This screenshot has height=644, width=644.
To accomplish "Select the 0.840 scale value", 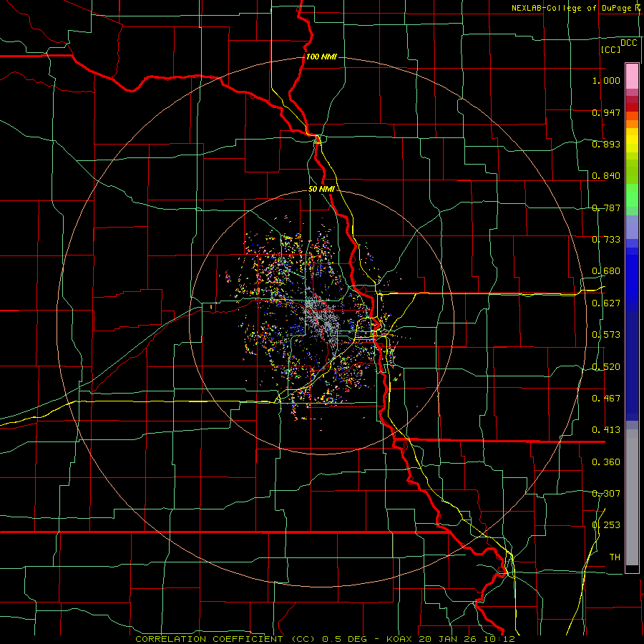I will pos(606,176).
